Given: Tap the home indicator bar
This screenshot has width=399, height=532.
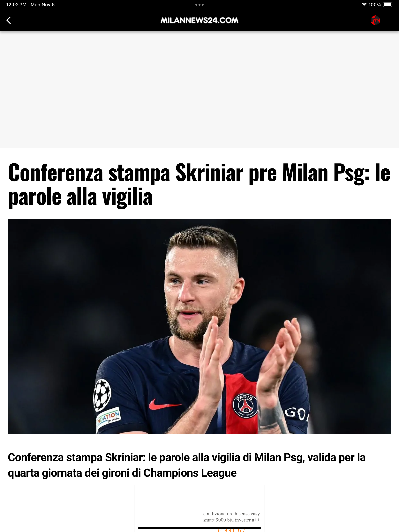Looking at the screenshot, I should point(199,528).
